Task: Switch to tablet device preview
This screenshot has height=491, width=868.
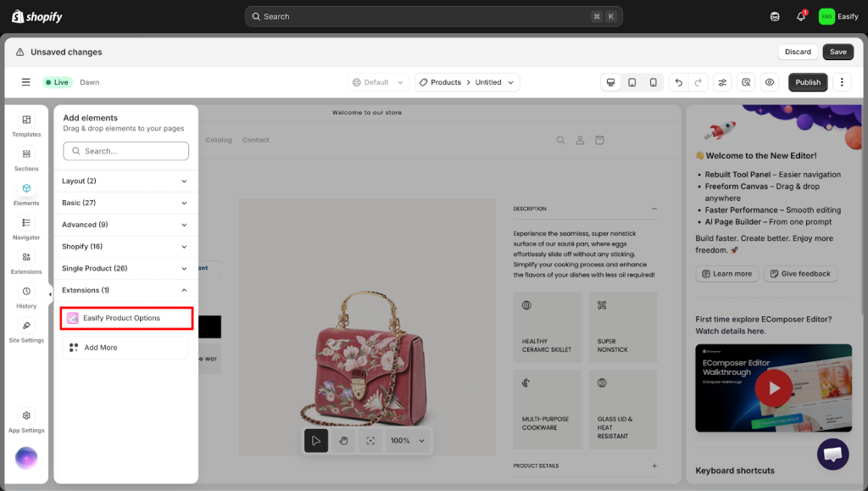Action: coord(632,82)
